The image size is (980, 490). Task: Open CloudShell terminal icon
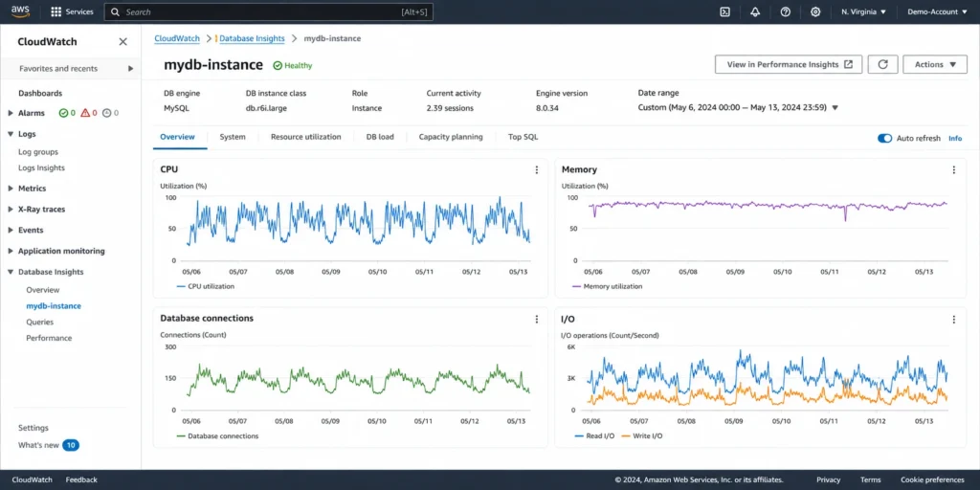click(x=725, y=11)
